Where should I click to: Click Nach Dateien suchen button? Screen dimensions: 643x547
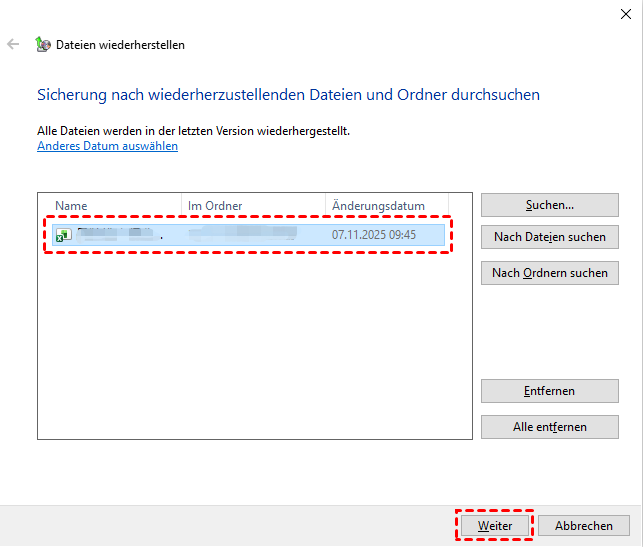point(549,238)
